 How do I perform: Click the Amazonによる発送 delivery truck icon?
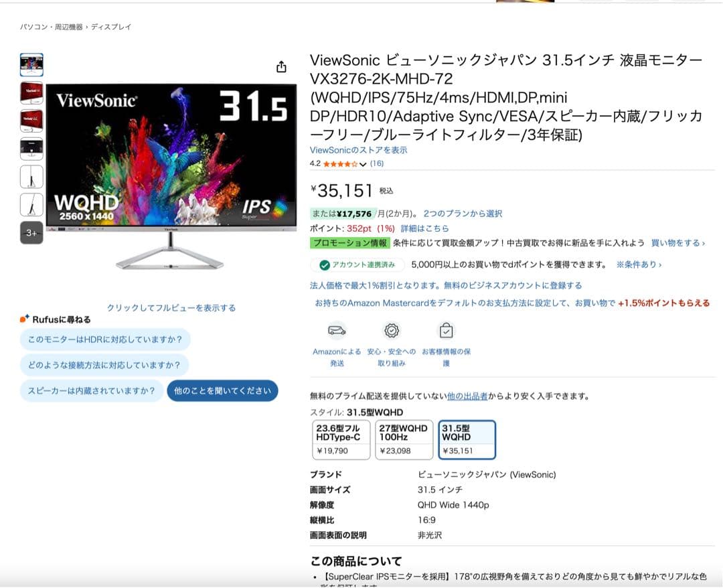337,330
